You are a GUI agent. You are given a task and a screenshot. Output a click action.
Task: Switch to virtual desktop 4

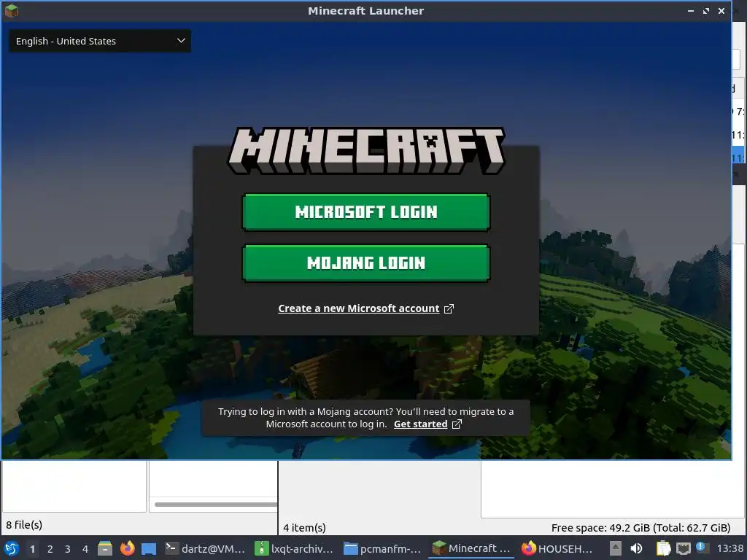click(85, 549)
